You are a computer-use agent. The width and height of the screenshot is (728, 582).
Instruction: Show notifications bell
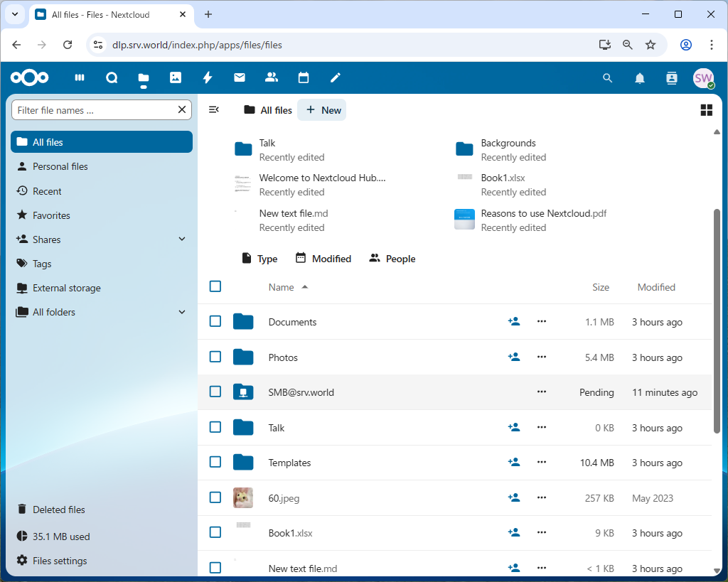[640, 78]
